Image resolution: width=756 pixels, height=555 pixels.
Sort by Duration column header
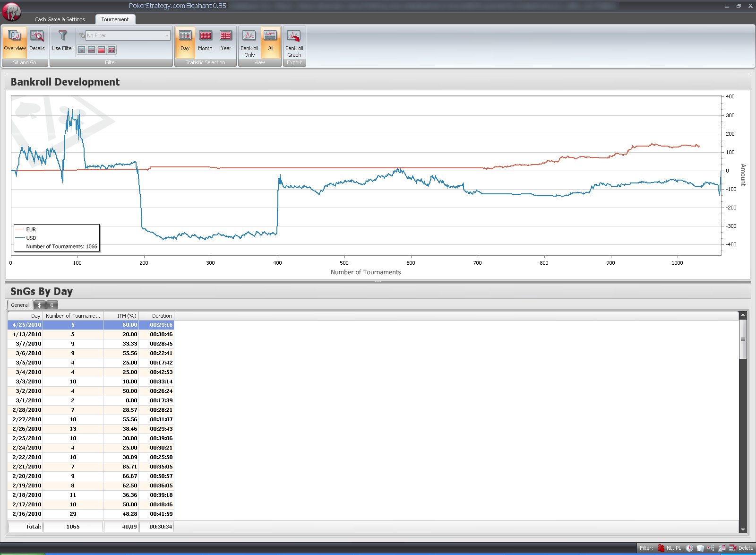156,316
